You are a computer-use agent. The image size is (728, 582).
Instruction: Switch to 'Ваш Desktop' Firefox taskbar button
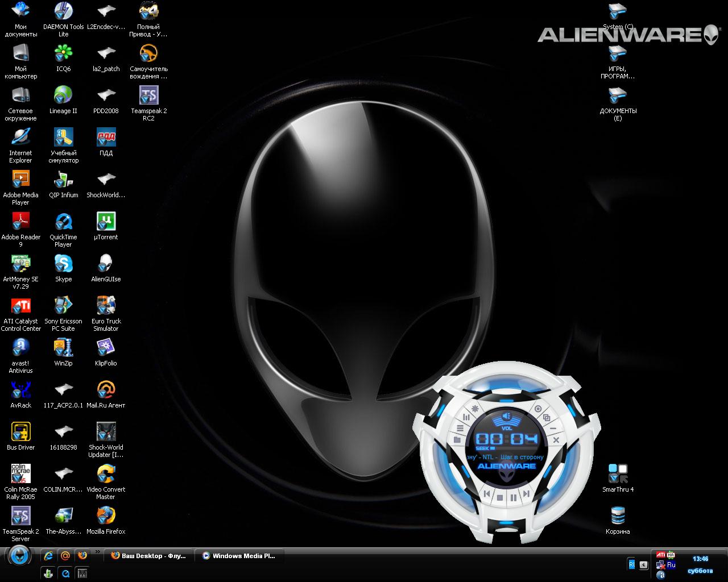coord(148,556)
